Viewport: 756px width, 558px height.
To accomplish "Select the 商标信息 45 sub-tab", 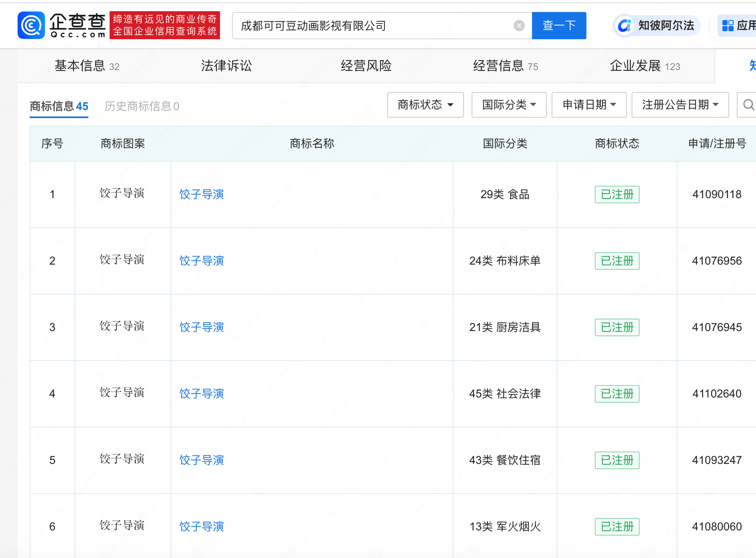I will [59, 106].
